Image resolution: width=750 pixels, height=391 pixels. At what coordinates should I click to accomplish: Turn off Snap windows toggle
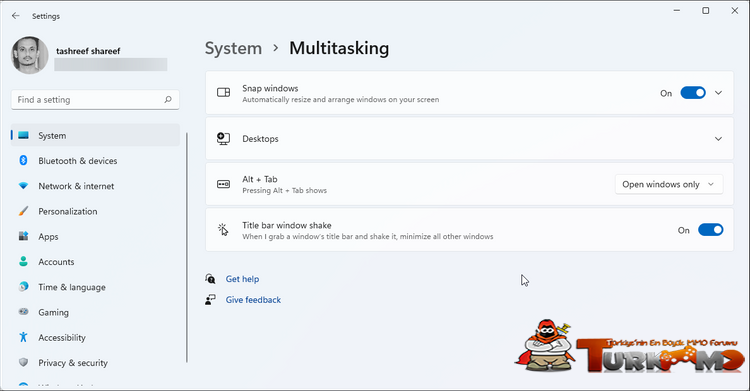pyautogui.click(x=693, y=93)
